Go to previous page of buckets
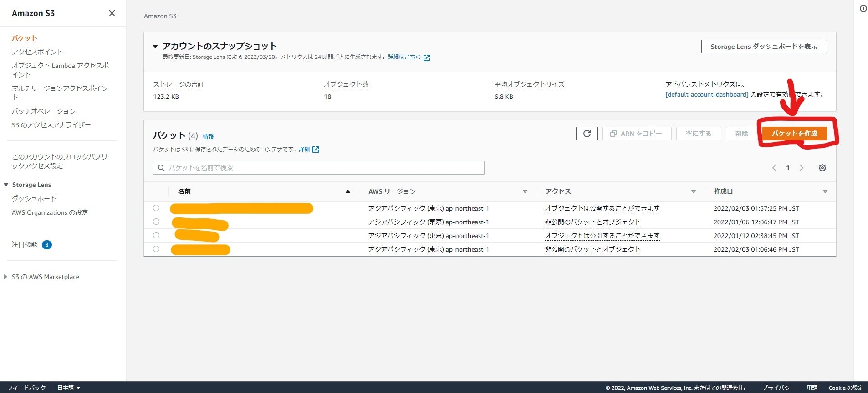The width and height of the screenshot is (868, 393). point(774,168)
